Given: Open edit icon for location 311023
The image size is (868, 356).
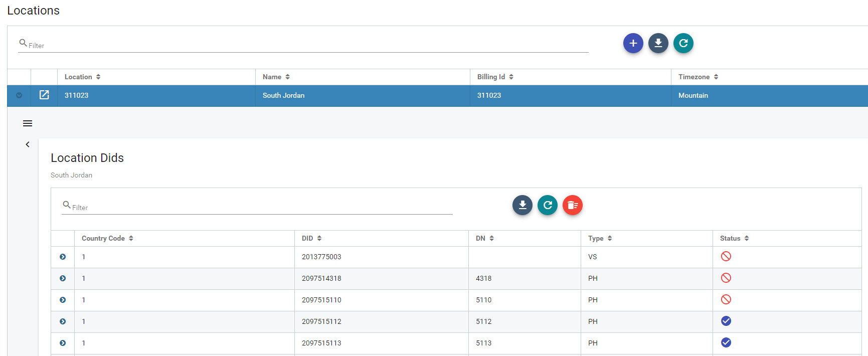Looking at the screenshot, I should point(44,95).
